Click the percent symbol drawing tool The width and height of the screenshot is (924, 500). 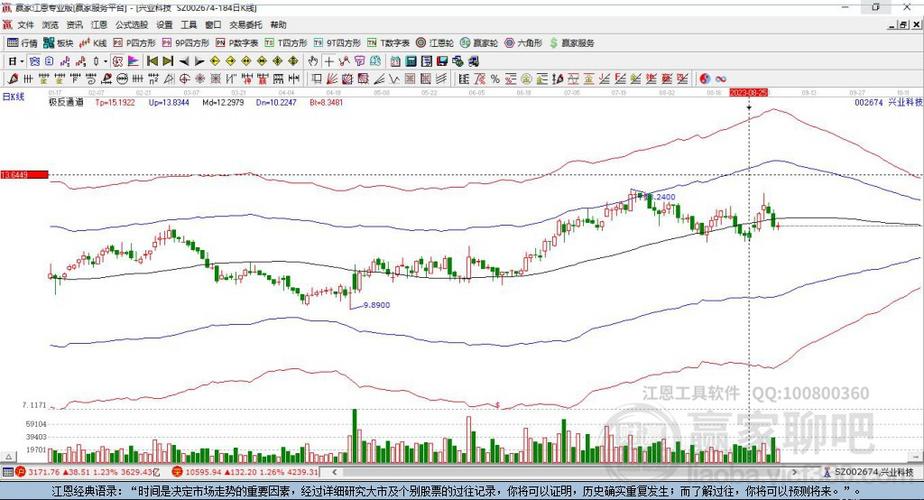[x=495, y=78]
